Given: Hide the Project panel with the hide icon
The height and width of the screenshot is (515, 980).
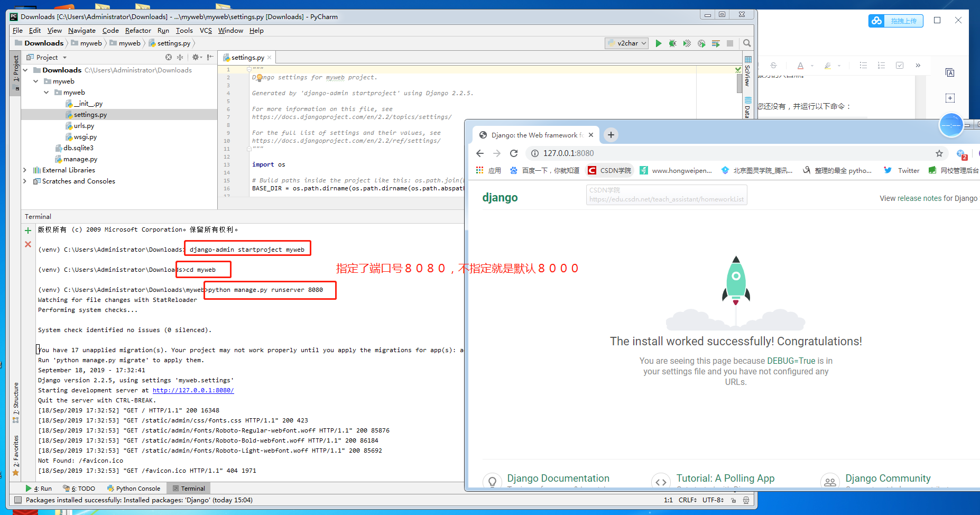Looking at the screenshot, I should pos(210,57).
